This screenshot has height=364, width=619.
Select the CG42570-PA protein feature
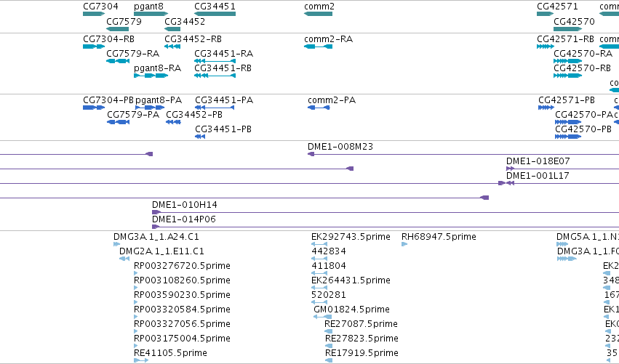tap(568, 122)
